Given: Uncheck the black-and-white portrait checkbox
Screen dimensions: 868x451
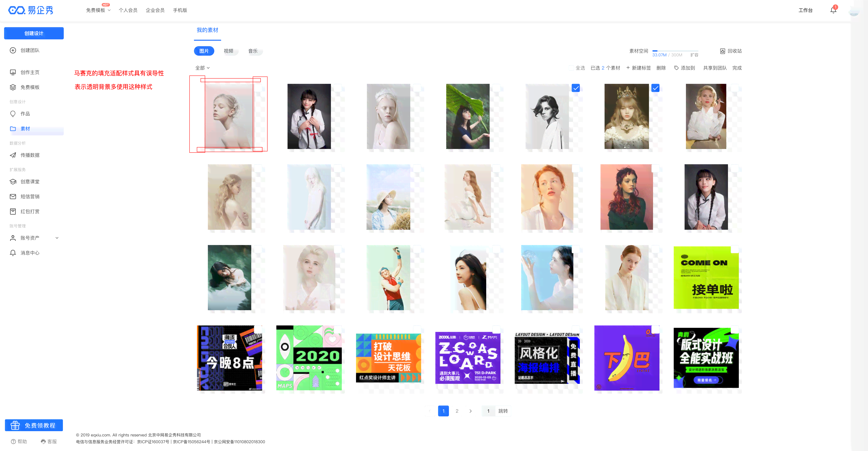Looking at the screenshot, I should coord(576,88).
